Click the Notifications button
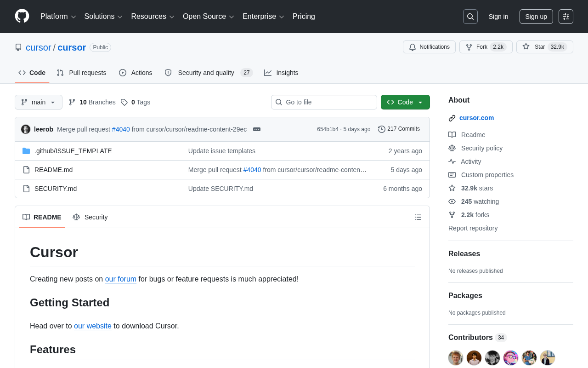This screenshot has height=368, width=588. [x=429, y=47]
